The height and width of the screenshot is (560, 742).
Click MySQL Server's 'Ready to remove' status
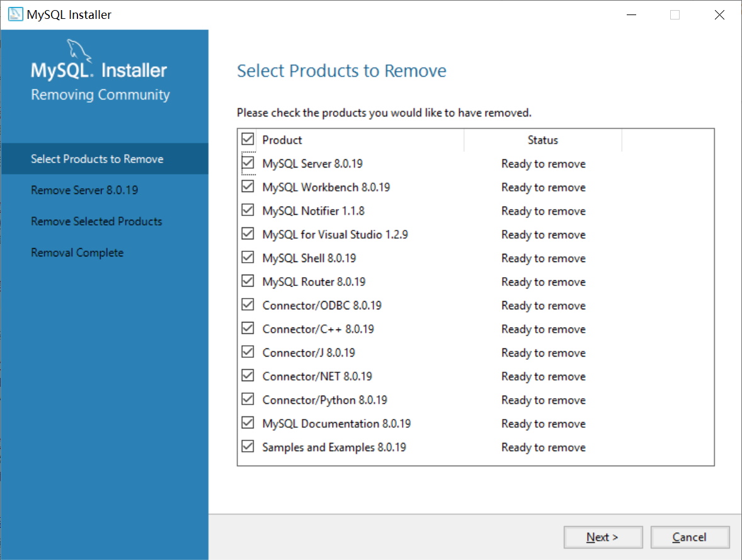tap(543, 164)
